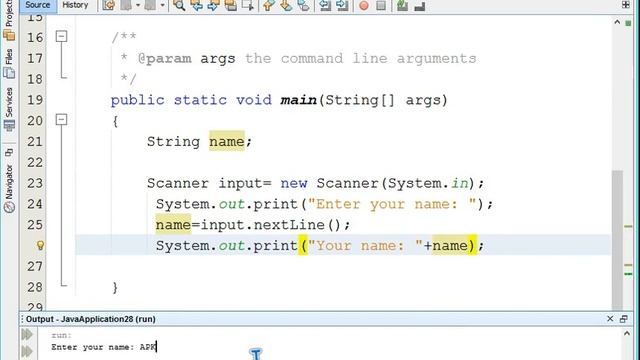640x360 pixels.
Task: Click the 'main' method name
Action: coord(298,100)
